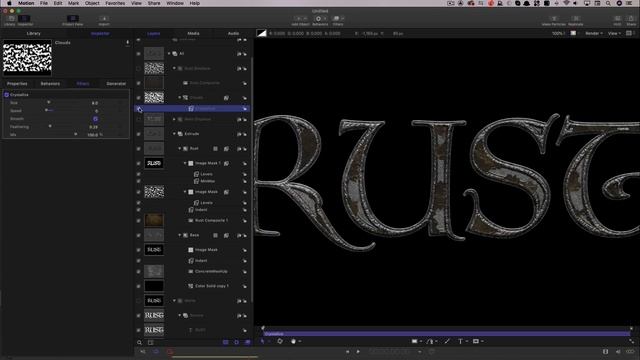Click the Add Object toolbar button
The height and width of the screenshot is (360, 640).
[x=300, y=20]
